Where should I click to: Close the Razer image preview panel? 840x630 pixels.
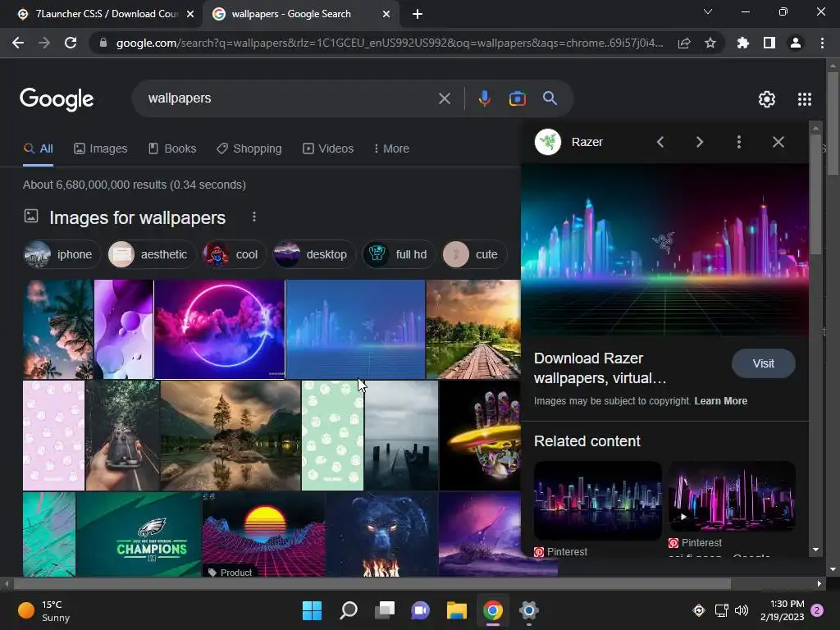[778, 142]
